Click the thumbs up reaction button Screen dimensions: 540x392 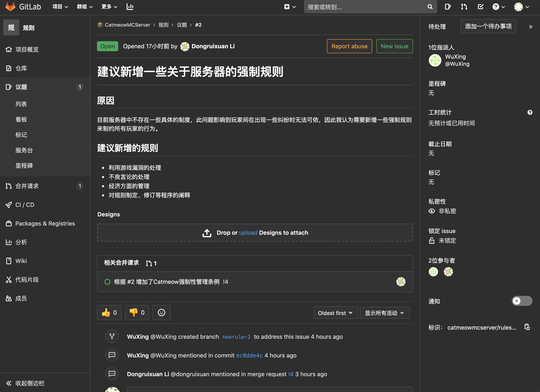click(x=109, y=313)
